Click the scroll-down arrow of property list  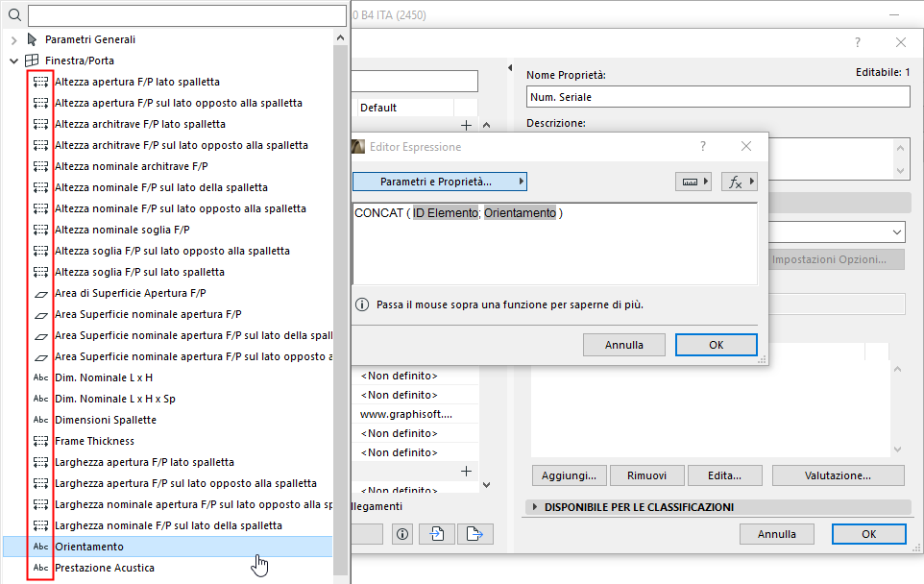pos(486,485)
